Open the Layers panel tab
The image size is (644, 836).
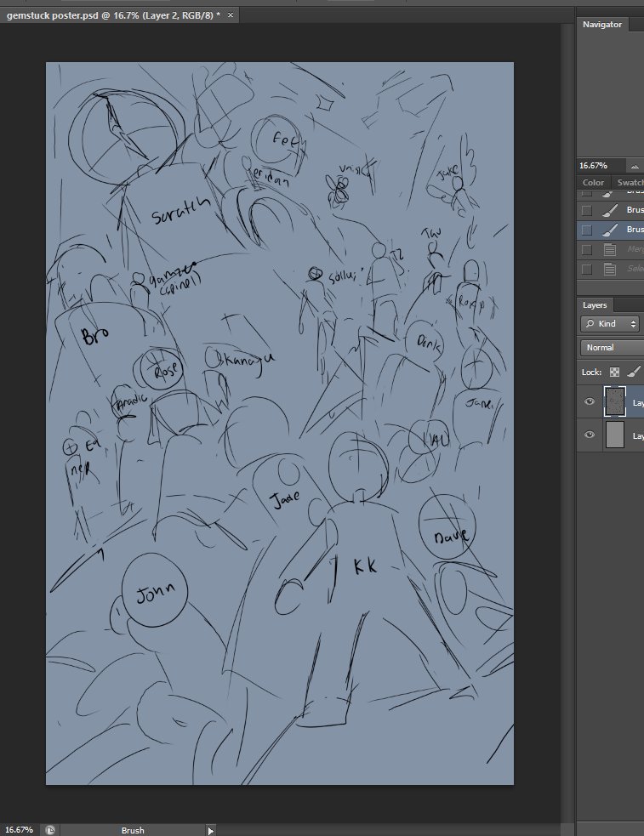point(595,305)
